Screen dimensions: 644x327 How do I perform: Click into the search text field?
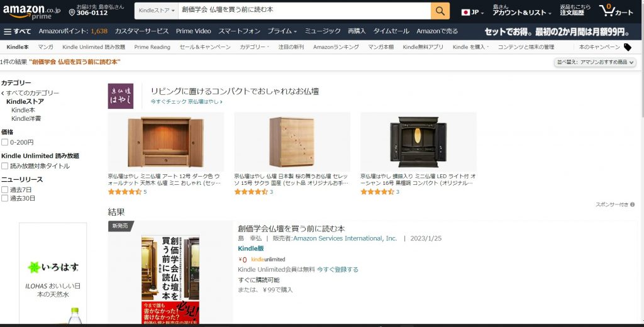point(304,11)
